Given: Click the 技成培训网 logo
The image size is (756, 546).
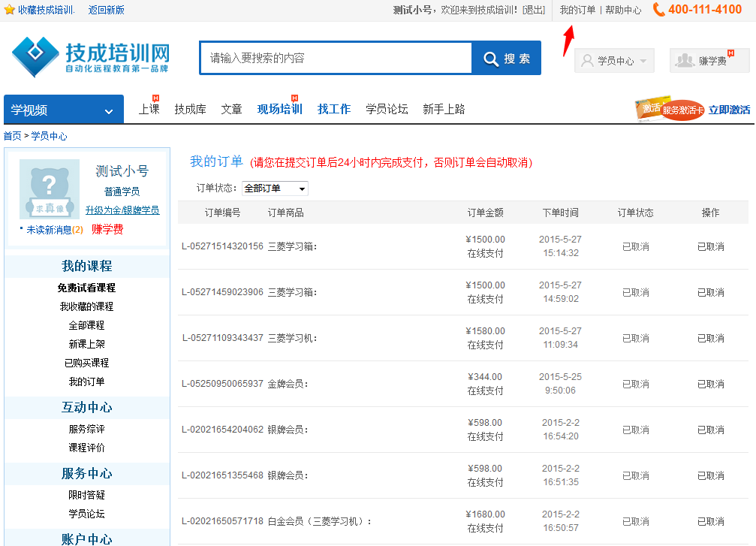Looking at the screenshot, I should [x=91, y=57].
